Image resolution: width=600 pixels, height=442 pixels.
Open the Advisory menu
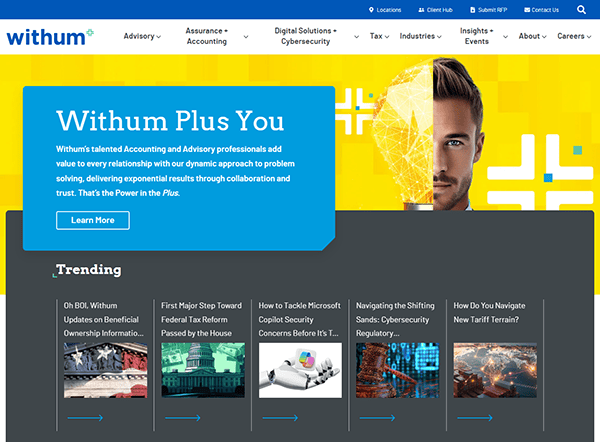[x=139, y=36]
